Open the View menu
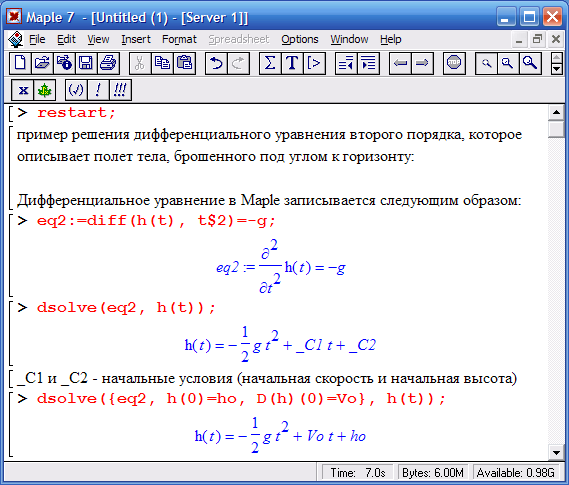This screenshot has height=485, width=569. point(98,39)
